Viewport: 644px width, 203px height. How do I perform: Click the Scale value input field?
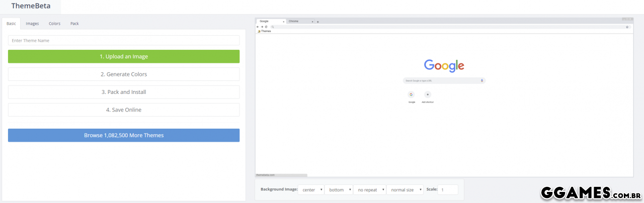[447, 190]
